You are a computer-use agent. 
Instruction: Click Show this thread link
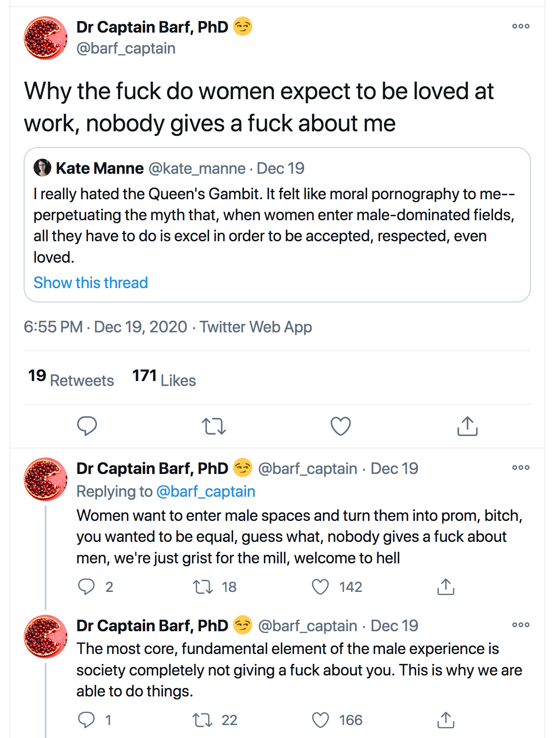point(91,283)
